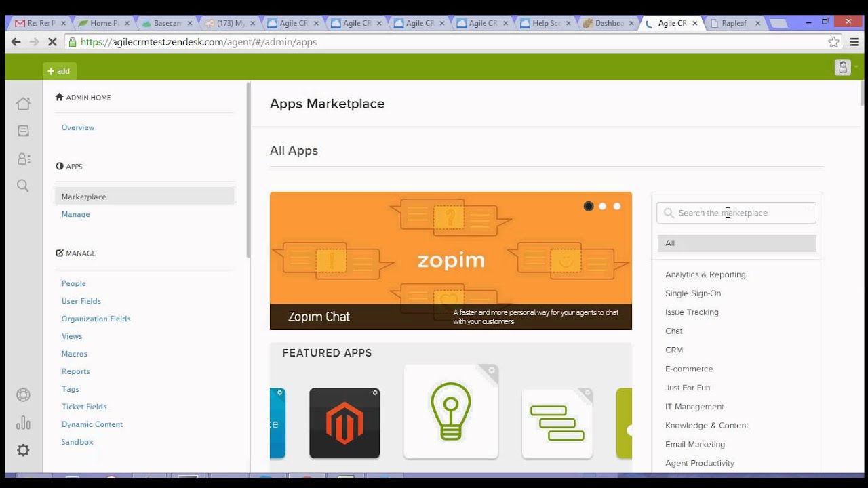This screenshot has height=488, width=868.
Task: Select Marketplace in the Apps section
Action: click(x=144, y=197)
